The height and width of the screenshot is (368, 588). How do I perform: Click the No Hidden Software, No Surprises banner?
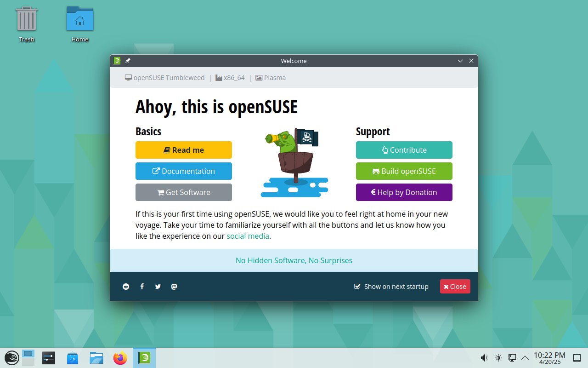[294, 260]
